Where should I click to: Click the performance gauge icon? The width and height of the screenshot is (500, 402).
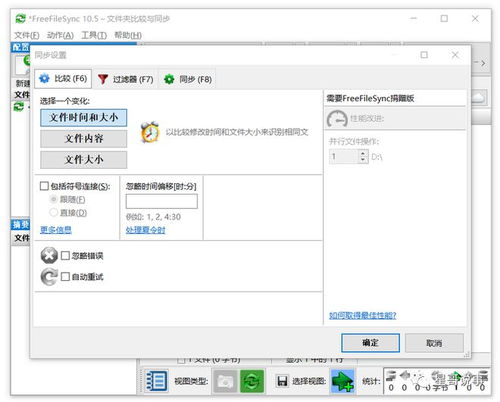tap(337, 119)
